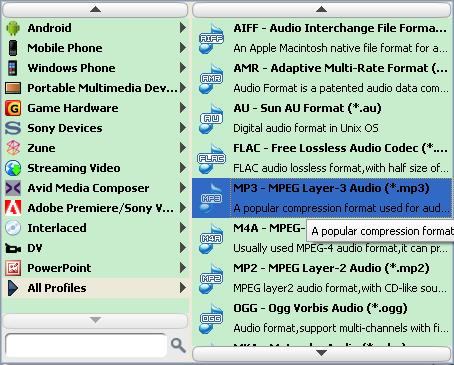Click the AU music note icon
Image resolution: width=454 pixels, height=365 pixels.
(x=211, y=119)
